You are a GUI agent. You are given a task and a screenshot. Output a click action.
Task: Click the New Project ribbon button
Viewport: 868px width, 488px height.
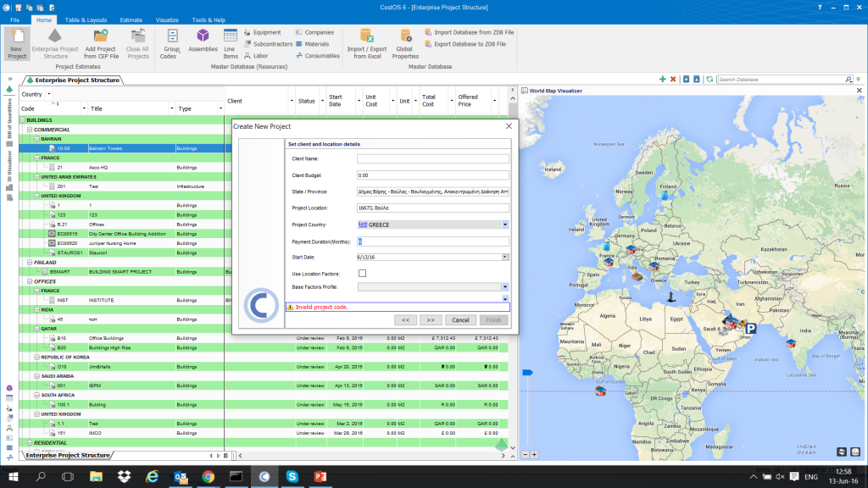tap(17, 44)
